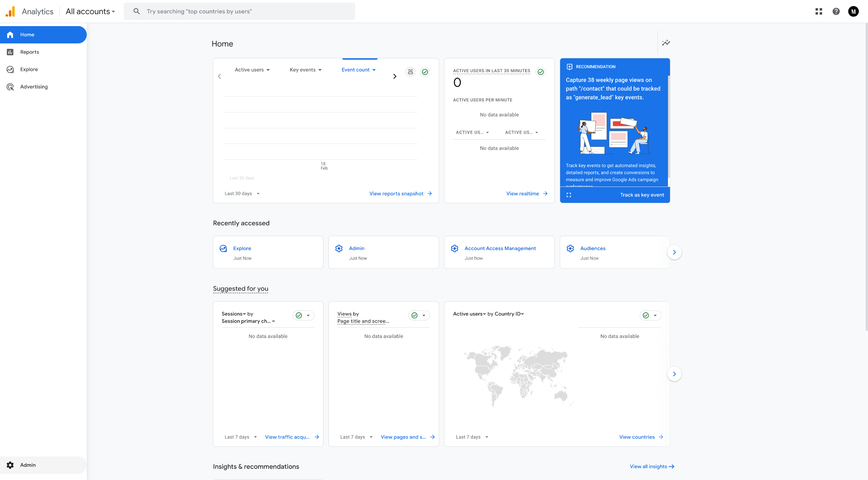Click the Insights sparkline icon beside Home heading
Image resolution: width=868 pixels, height=480 pixels.
666,43
